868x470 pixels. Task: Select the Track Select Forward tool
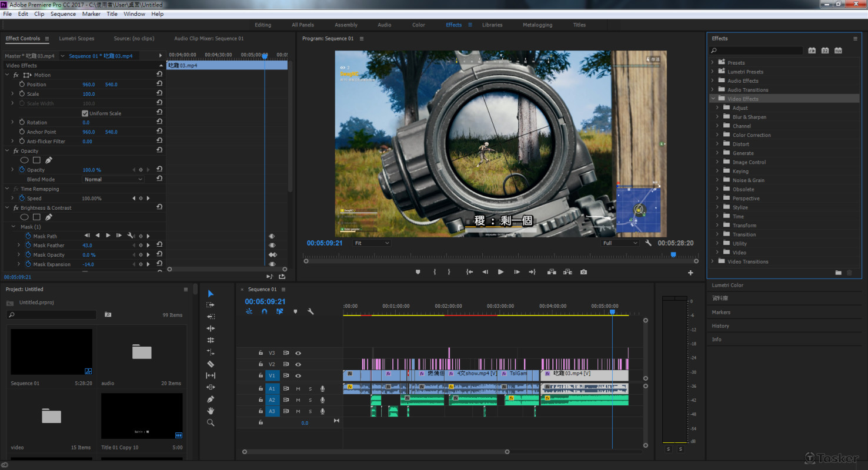coord(211,305)
